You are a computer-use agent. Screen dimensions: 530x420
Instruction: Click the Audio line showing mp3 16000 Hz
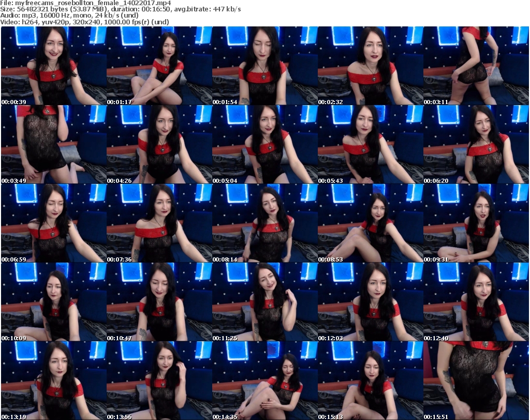coord(69,16)
